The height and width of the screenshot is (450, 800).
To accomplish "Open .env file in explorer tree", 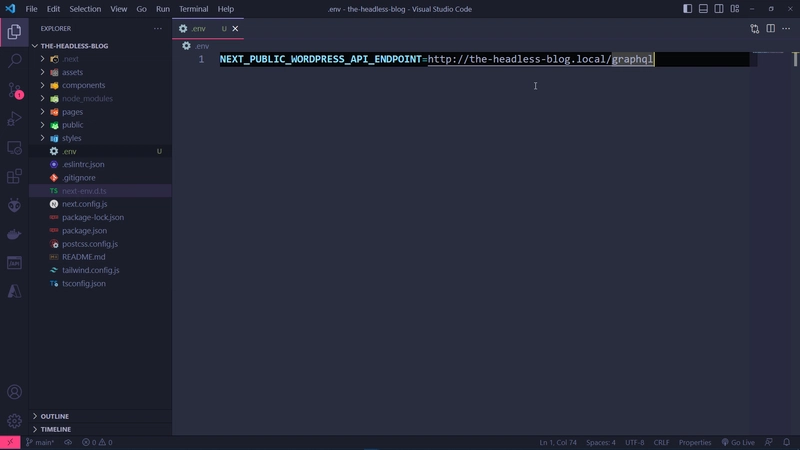I will pyautogui.click(x=100, y=152).
